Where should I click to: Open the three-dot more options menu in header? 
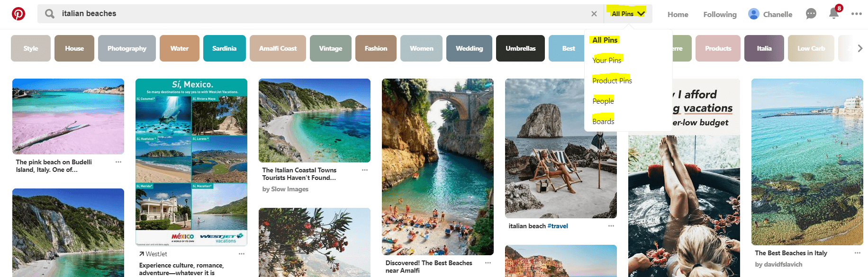pos(856,14)
